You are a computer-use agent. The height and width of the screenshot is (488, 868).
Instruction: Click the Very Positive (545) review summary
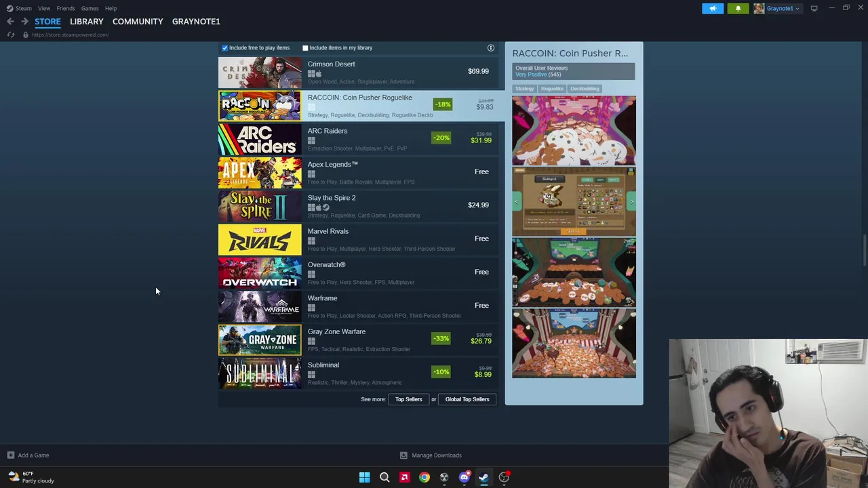point(538,75)
